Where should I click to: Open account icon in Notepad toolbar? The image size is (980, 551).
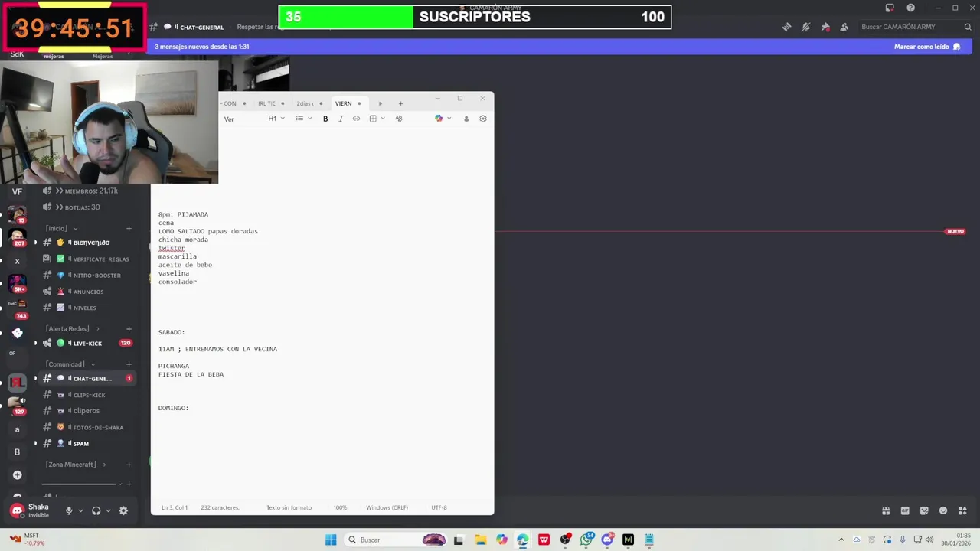coord(466,119)
